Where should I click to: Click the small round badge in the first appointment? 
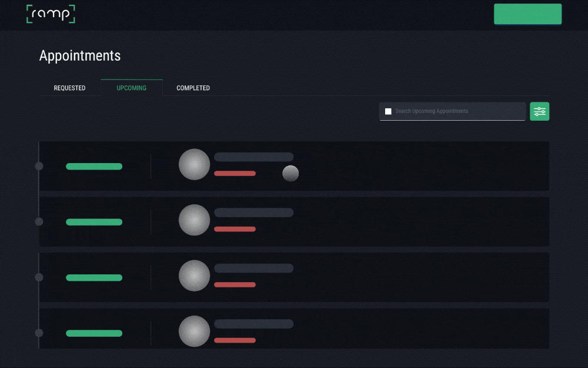[x=290, y=173]
